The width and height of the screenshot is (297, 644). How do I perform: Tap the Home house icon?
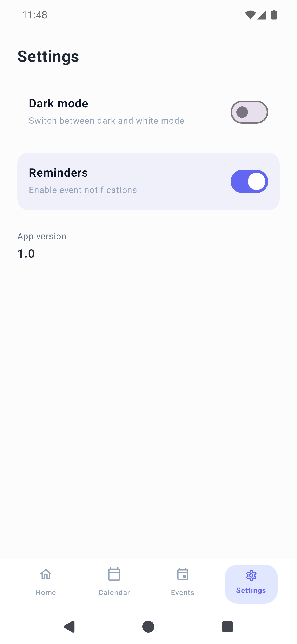pyautogui.click(x=46, y=574)
